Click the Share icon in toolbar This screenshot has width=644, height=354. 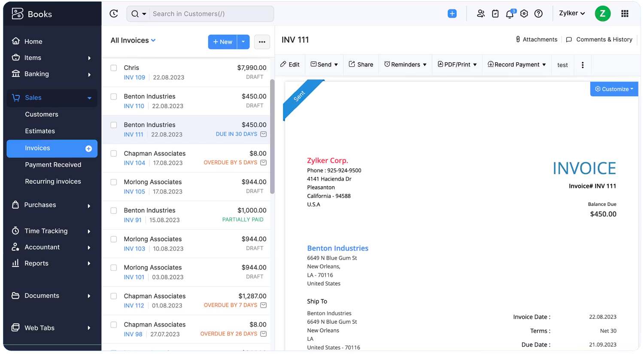tap(352, 64)
